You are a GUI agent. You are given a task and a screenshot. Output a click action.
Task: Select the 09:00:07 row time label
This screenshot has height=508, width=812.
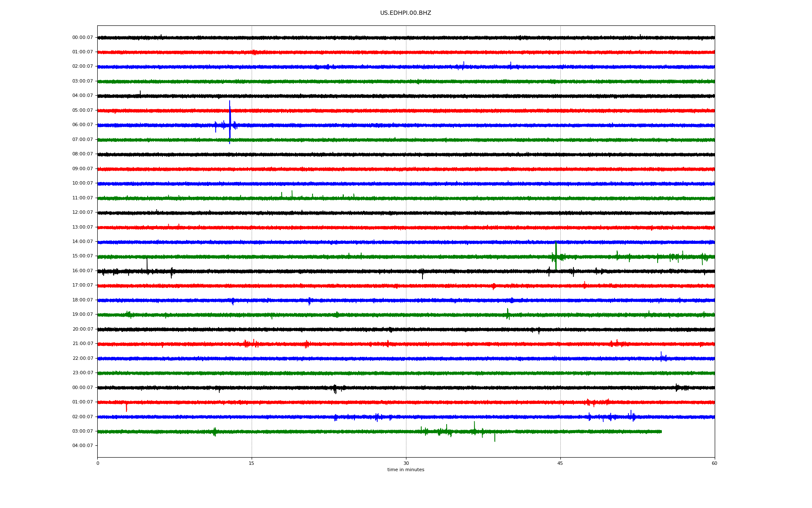[82, 169]
